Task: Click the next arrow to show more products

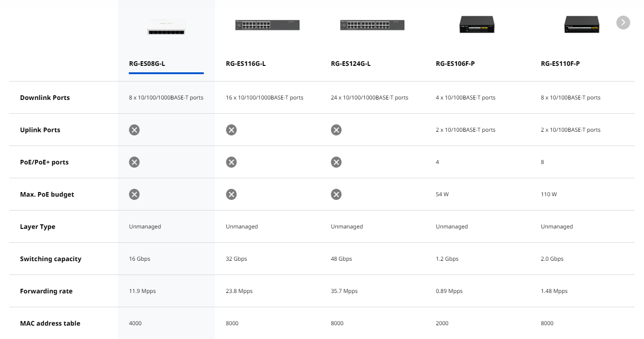Action: coord(623,22)
